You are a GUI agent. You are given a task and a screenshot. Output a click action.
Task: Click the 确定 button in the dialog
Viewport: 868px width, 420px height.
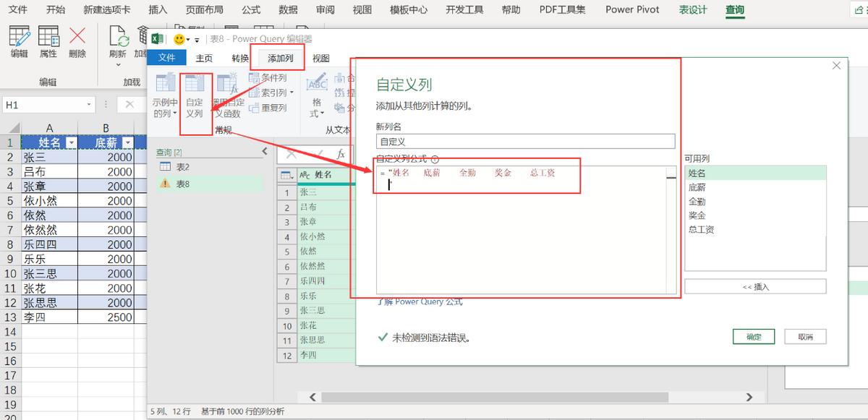click(754, 336)
